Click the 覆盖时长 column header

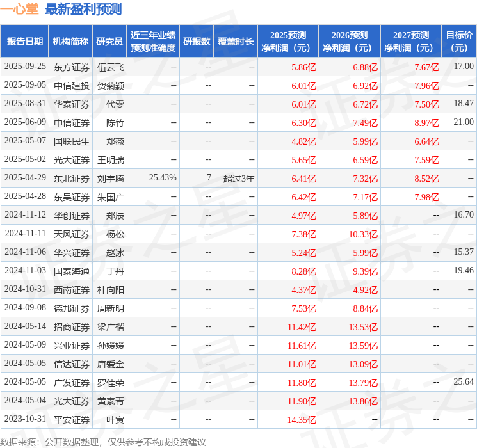click(236, 41)
